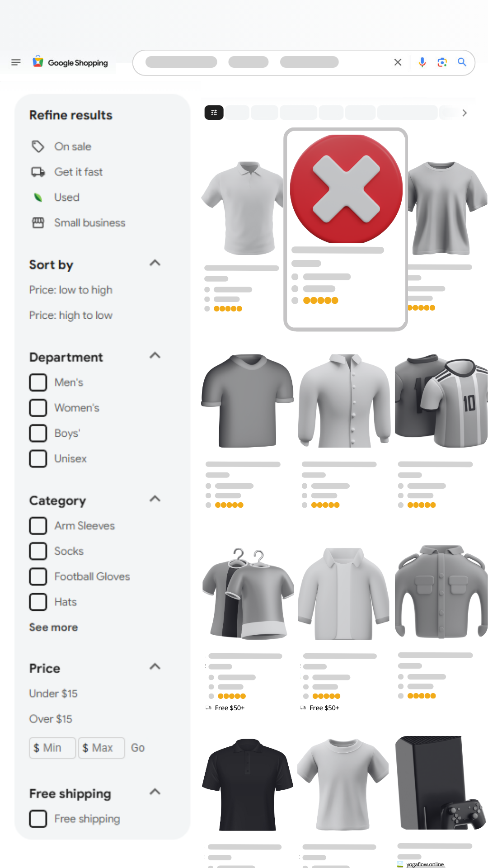
Task: Tick the Boys' department checkbox
Action: point(38,433)
